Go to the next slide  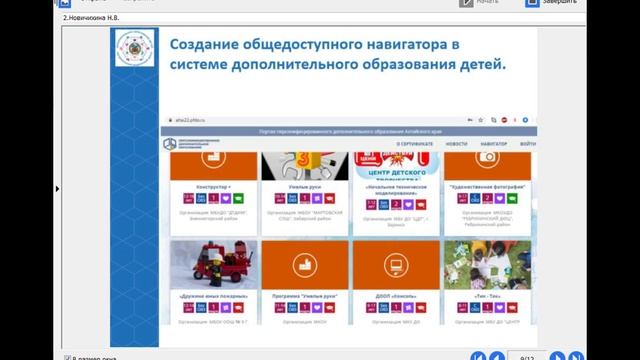(x=557, y=356)
